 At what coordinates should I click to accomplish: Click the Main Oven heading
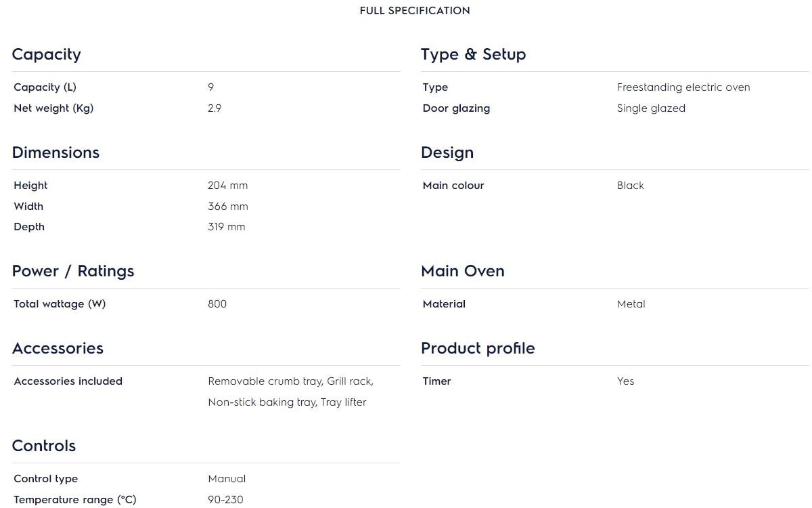(463, 272)
